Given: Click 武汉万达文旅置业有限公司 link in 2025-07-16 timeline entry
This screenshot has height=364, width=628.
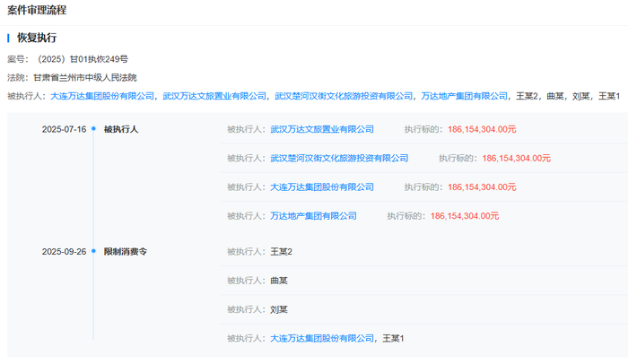Looking at the screenshot, I should [x=322, y=129].
